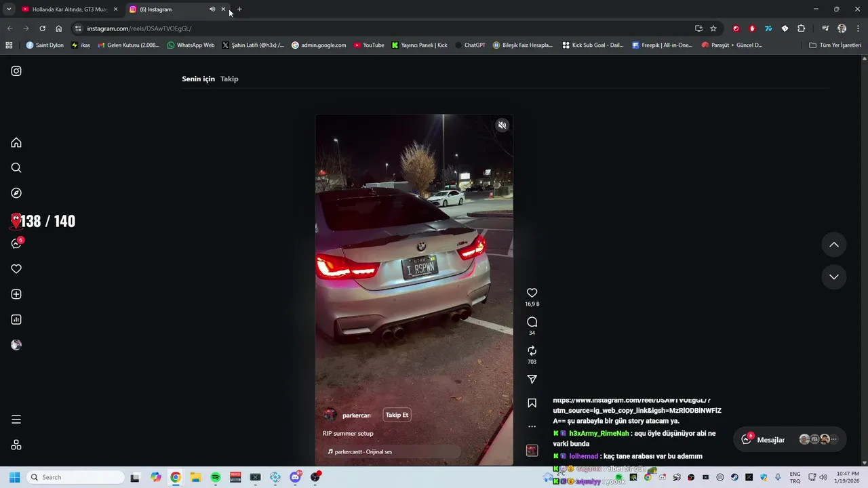
Task: Open clock showing 10:47 PM
Action: [848, 477]
